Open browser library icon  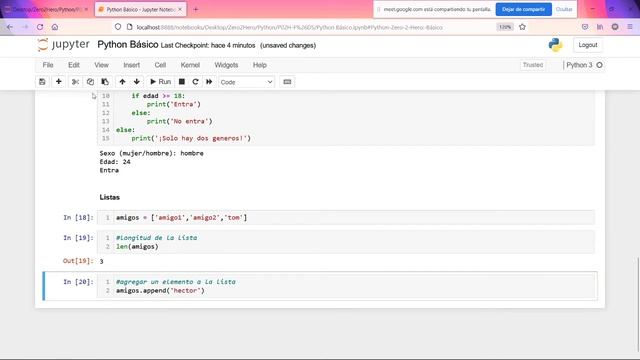(600, 27)
